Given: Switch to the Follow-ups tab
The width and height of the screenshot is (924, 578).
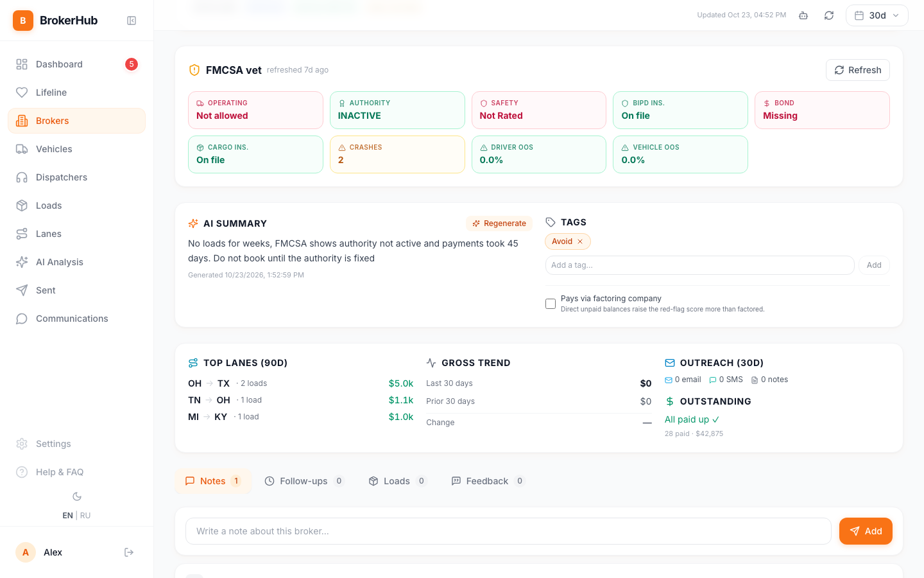Looking at the screenshot, I should [304, 481].
